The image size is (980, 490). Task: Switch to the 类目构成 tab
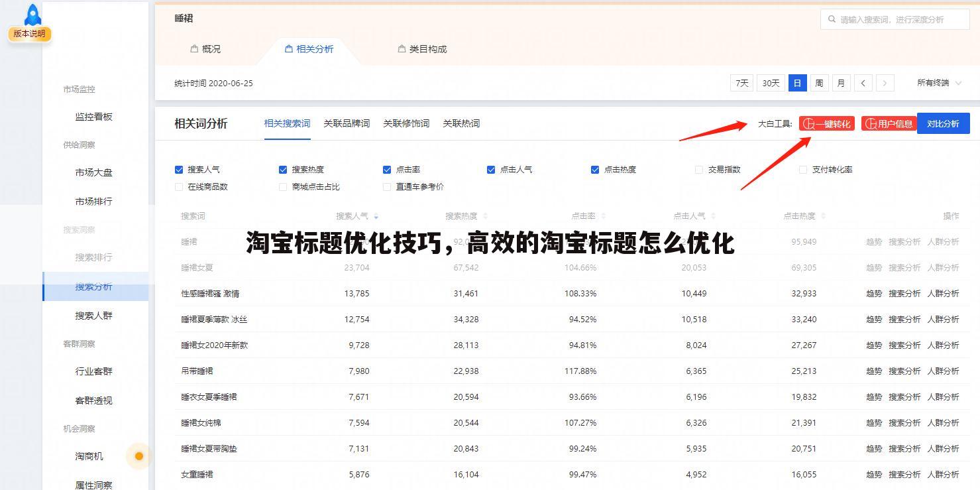coord(423,49)
